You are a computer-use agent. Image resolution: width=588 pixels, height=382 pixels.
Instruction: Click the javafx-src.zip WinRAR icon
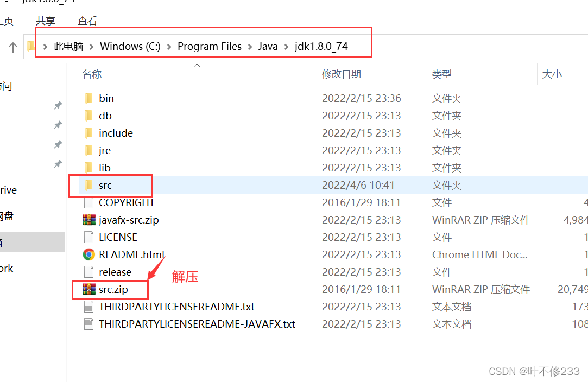coord(89,220)
